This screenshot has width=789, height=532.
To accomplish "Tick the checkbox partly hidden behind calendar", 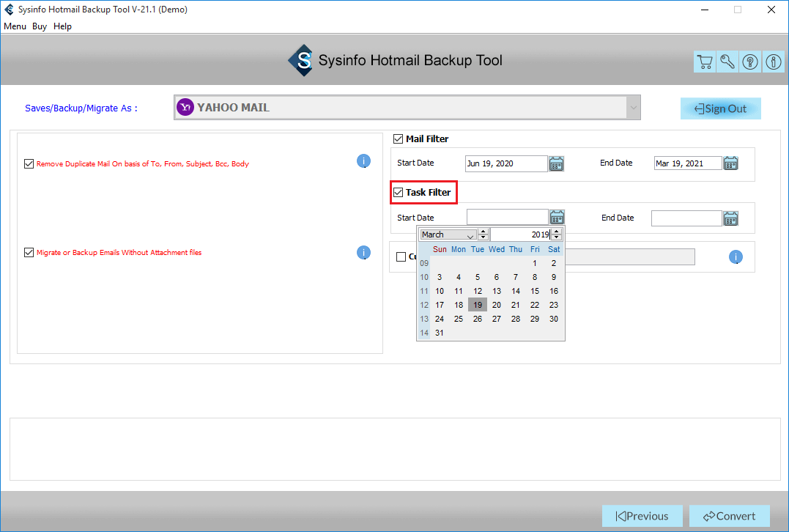I will point(401,256).
